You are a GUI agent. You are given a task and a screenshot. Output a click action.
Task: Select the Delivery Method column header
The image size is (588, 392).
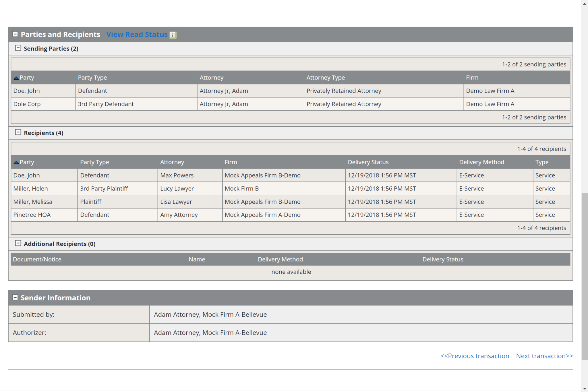(482, 162)
